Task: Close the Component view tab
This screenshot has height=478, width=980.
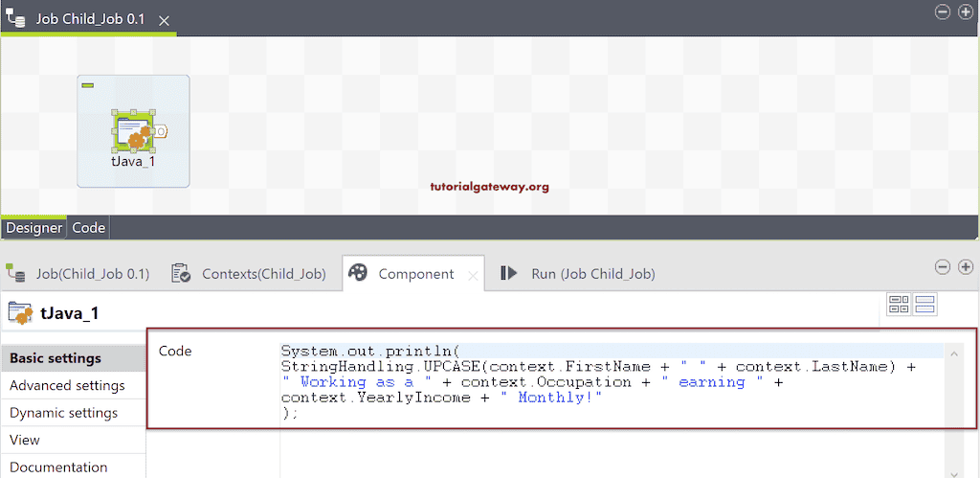Action: coord(472,275)
